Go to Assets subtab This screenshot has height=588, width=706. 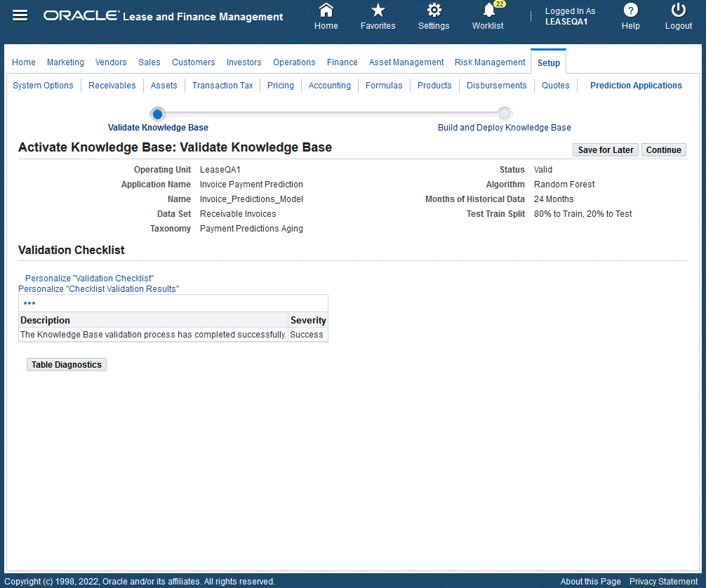164,85
